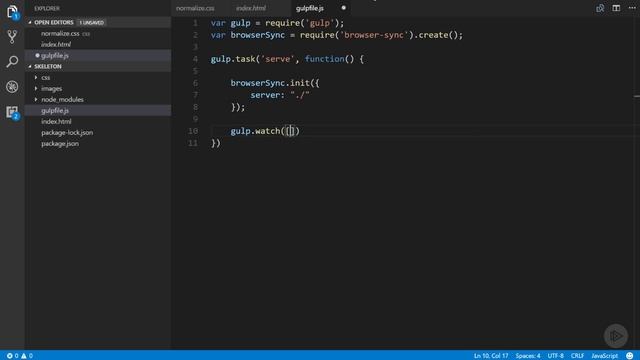The height and width of the screenshot is (360, 640).
Task: Select the gulpfile.js editor tab
Action: 310,8
